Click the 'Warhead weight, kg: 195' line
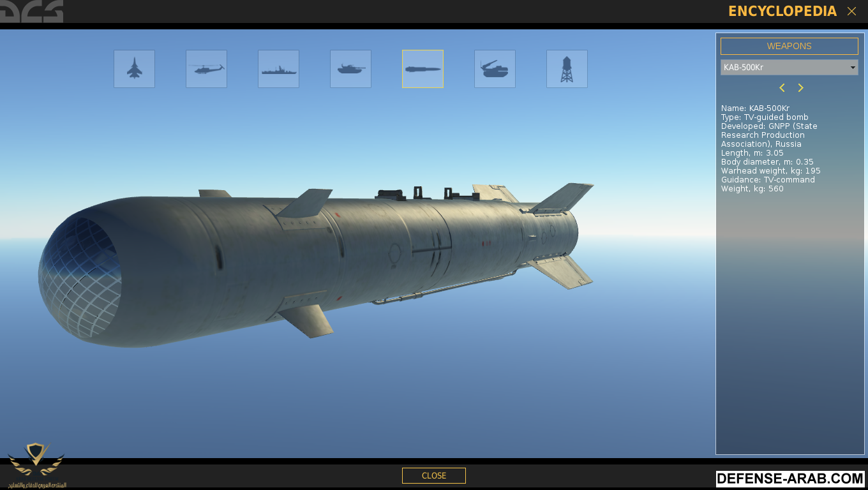Screen dimensions: 868x490 click(x=771, y=171)
